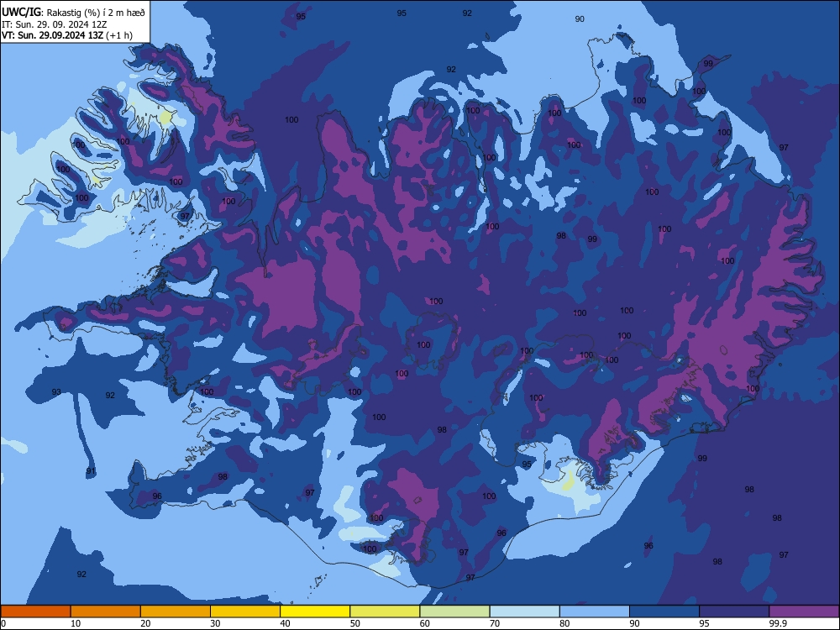Choose the golden 30–40 legend color block
This screenshot has height=630, width=840.
tap(245, 612)
